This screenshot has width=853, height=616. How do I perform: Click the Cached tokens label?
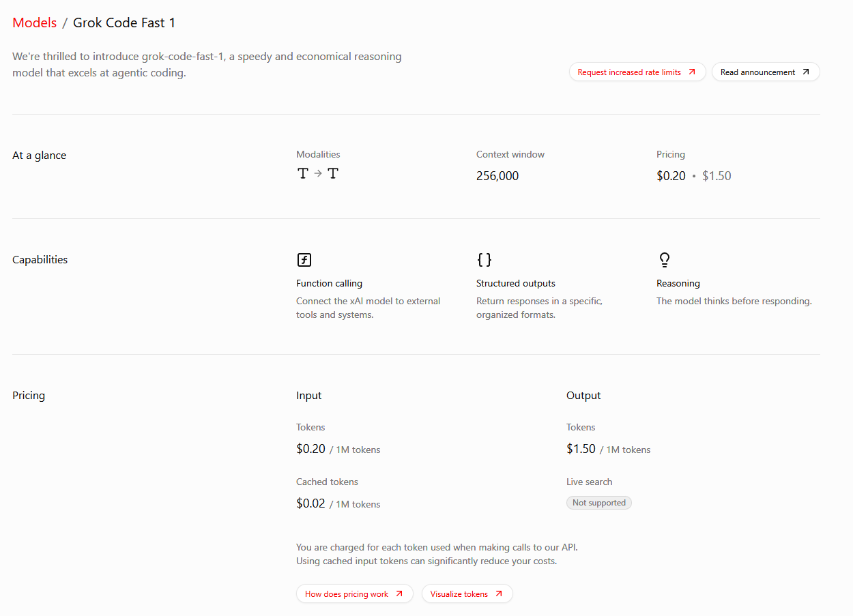327,482
